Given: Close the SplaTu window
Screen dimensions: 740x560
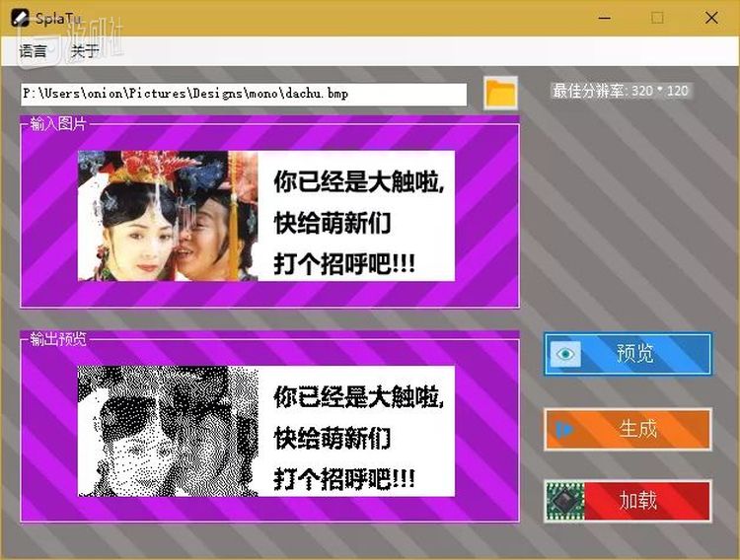Looking at the screenshot, I should click(711, 18).
